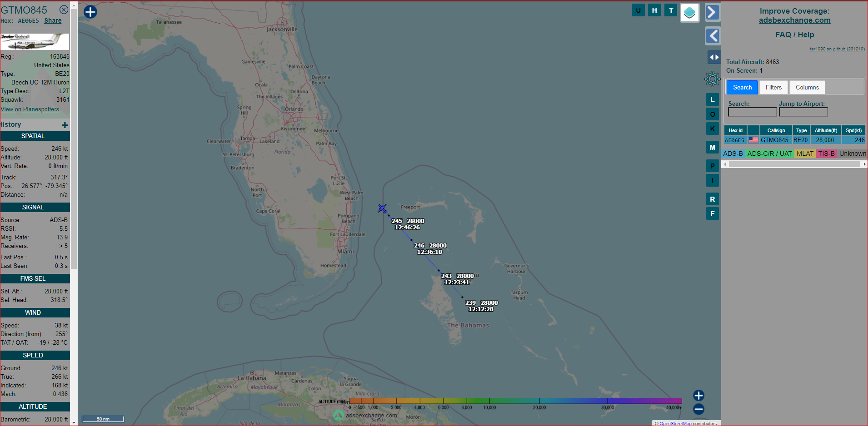Expand the History section plus icon
The image size is (868, 426).
pos(65,125)
